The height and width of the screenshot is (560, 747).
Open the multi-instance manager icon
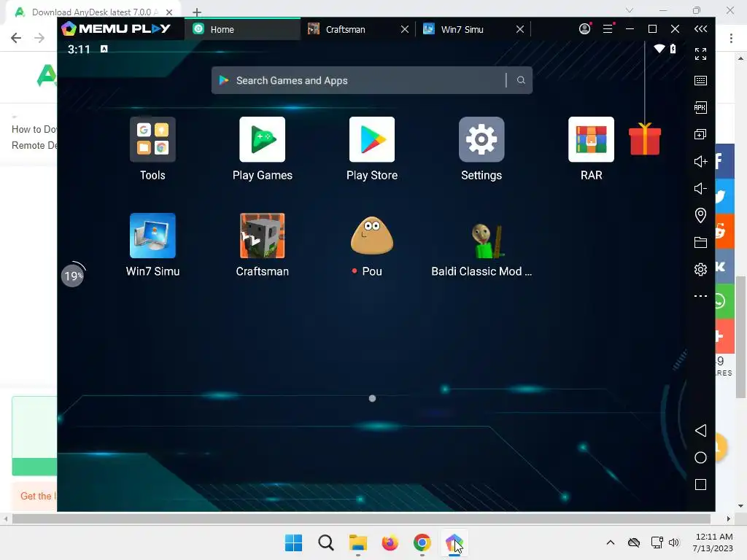click(700, 134)
